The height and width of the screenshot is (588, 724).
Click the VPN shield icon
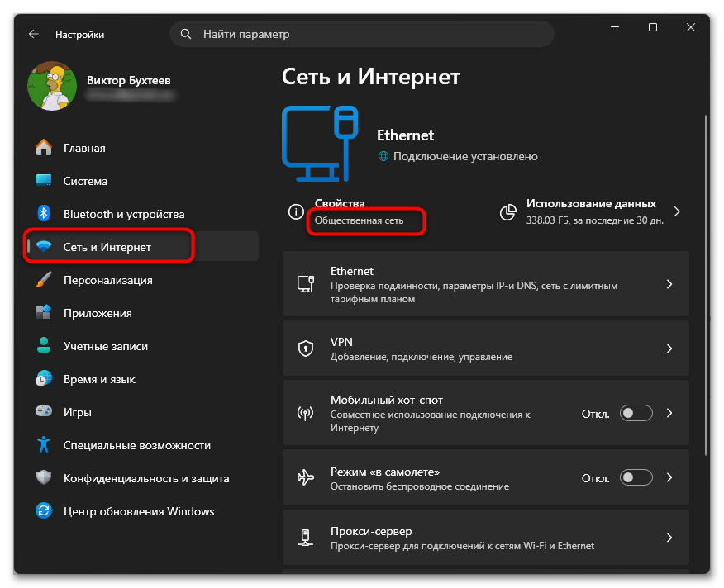305,349
